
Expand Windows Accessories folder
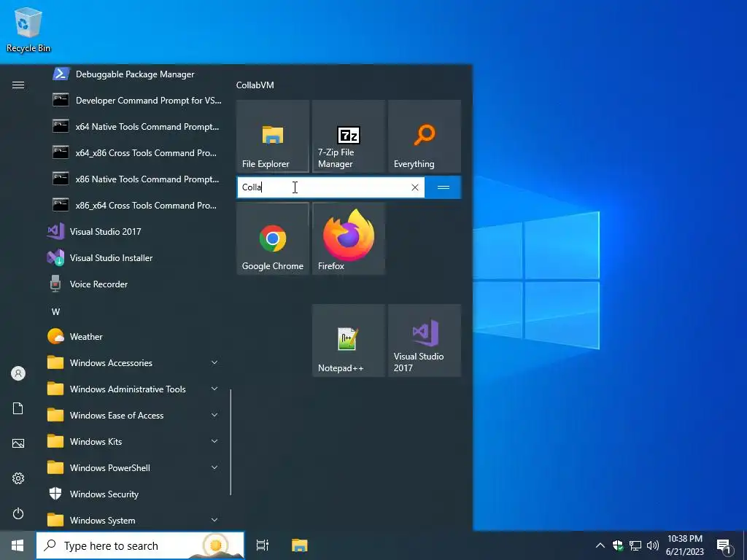click(136, 363)
